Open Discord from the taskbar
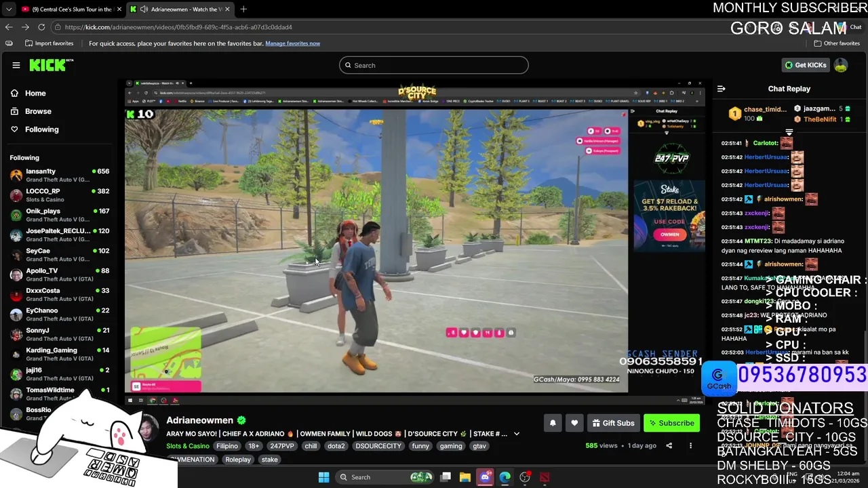 click(x=485, y=477)
